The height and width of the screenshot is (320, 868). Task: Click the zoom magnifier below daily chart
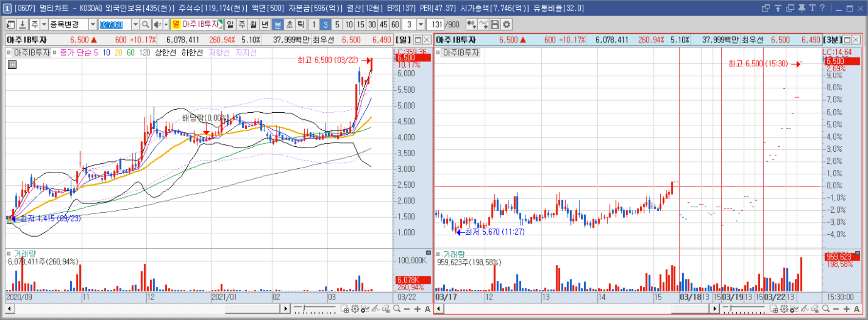point(397,309)
